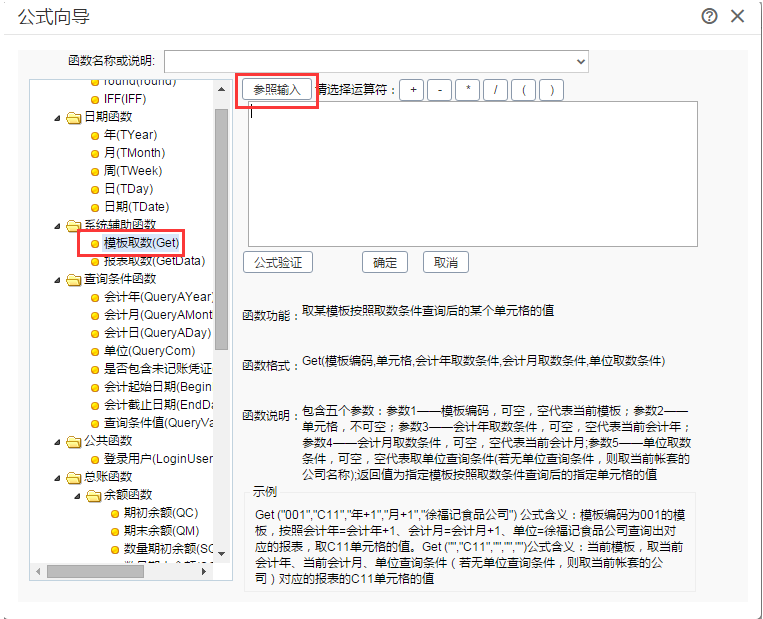Select 会计起始日期(Begin) function
Viewport: 763px width, 619px height.
[159, 387]
